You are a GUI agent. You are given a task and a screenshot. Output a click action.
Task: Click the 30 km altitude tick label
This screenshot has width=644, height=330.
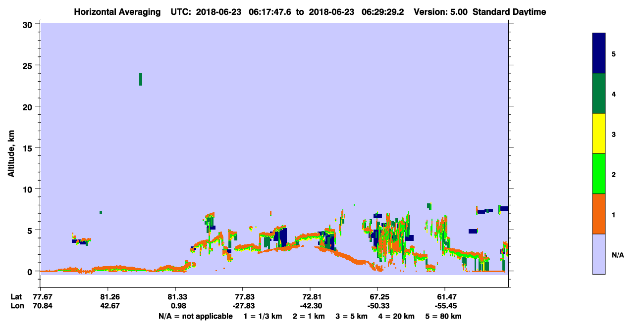28,24
